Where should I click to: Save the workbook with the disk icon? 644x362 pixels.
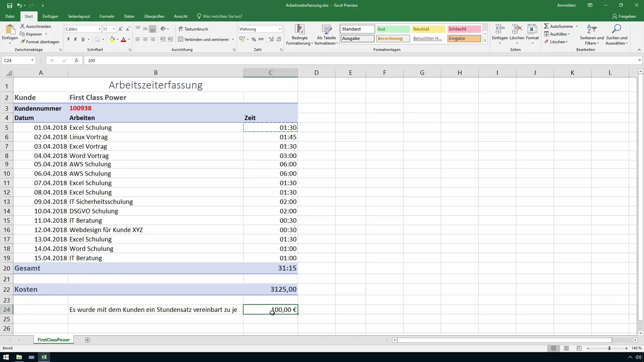[x=9, y=5]
